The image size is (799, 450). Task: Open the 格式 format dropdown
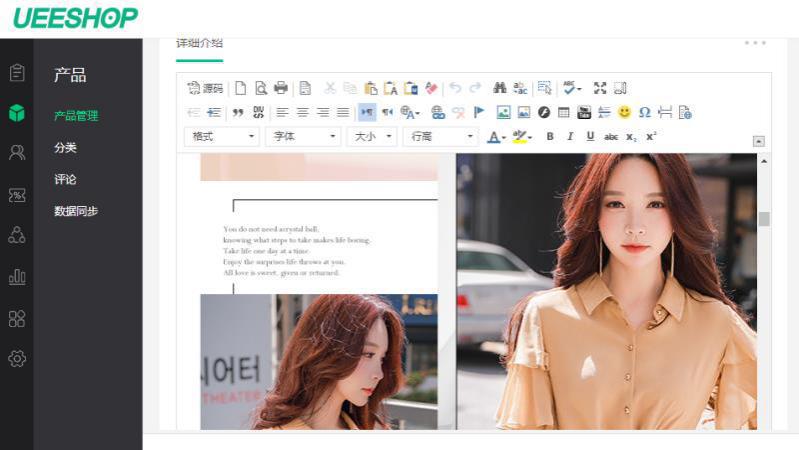click(222, 137)
